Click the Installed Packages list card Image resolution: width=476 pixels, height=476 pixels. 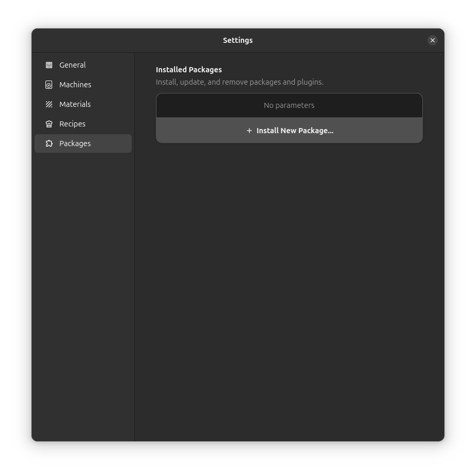tap(289, 118)
